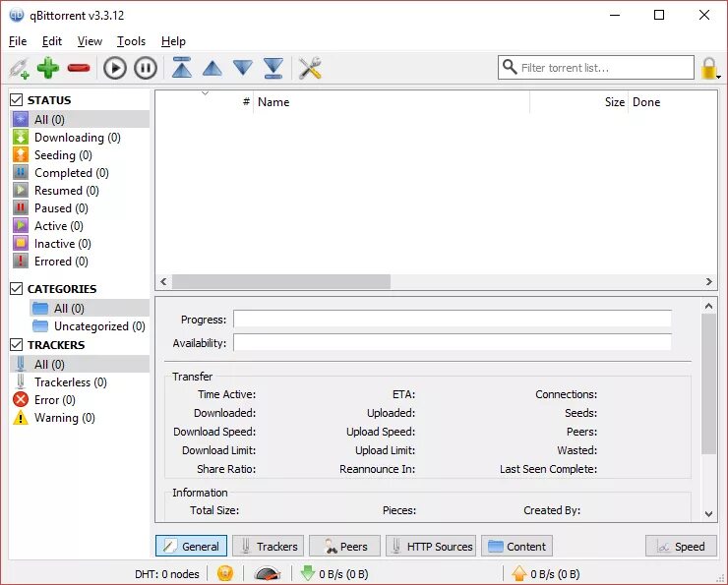Select the Seeding (0) status filter
Viewport: 728px width, 585px height.
click(x=80, y=155)
